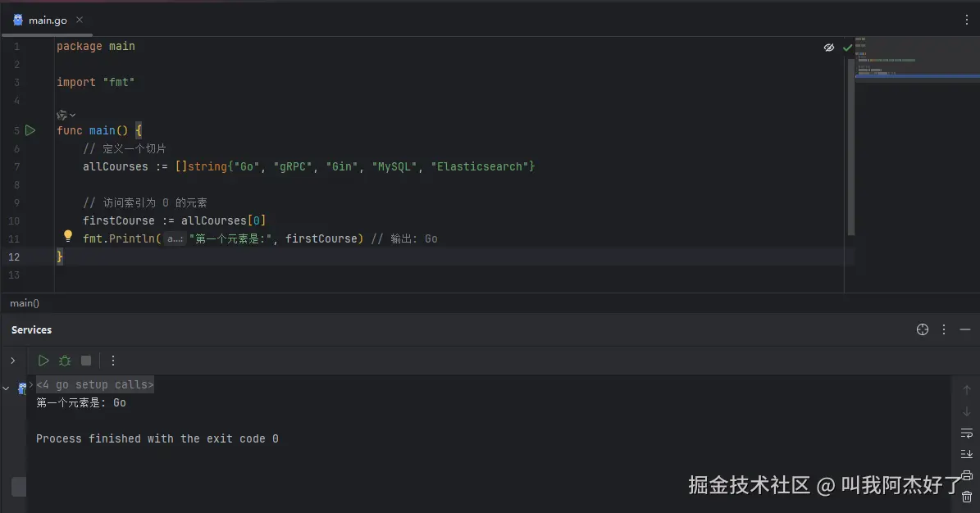980x513 pixels.
Task: Click the package main line
Action: point(96,46)
